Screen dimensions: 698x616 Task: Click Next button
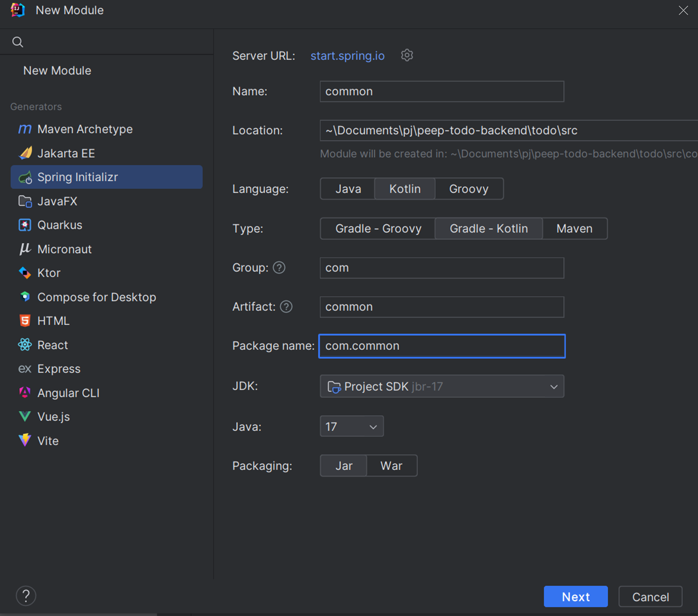click(x=576, y=597)
